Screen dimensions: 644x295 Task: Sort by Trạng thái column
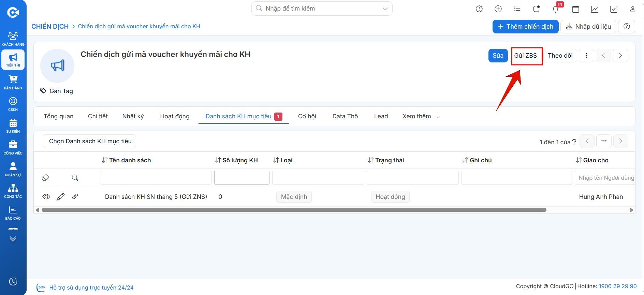coord(386,160)
